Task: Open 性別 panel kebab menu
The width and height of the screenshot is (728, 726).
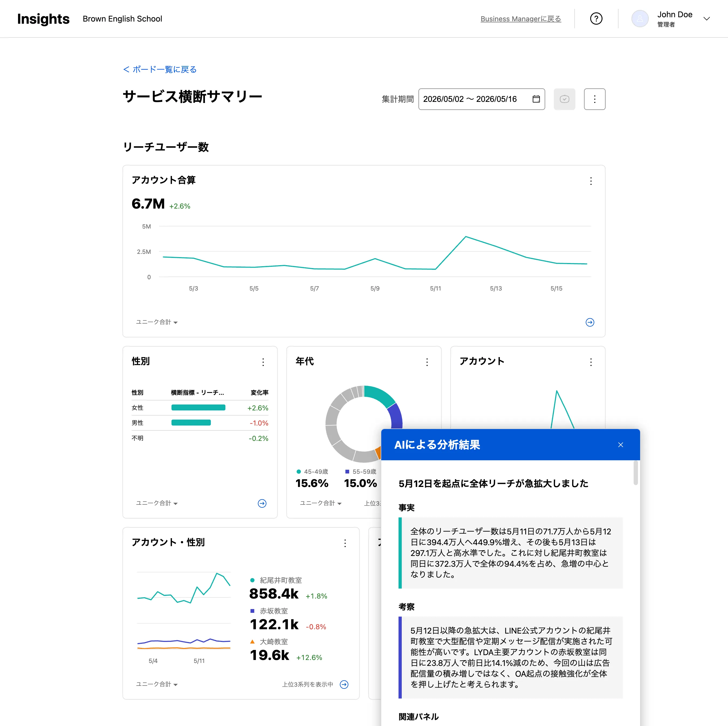Action: pyautogui.click(x=263, y=362)
